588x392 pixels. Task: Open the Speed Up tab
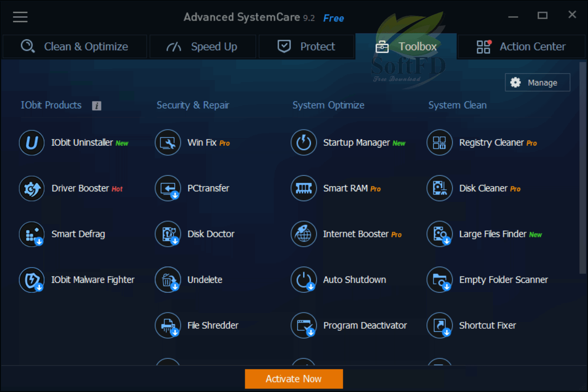click(203, 47)
